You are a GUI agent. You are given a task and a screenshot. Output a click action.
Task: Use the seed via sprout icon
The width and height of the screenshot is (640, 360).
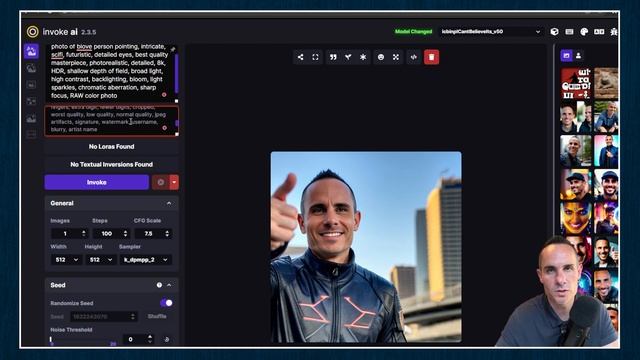click(x=348, y=57)
